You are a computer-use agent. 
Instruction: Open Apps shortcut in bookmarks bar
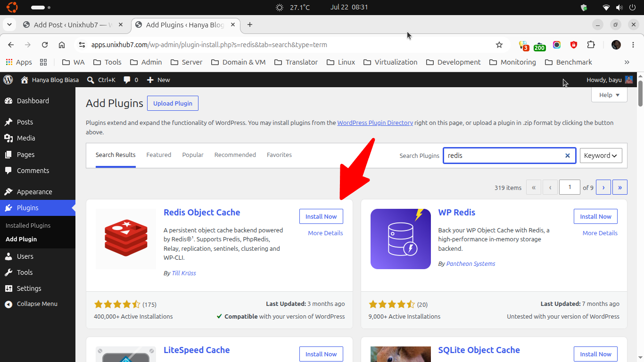[19, 62]
